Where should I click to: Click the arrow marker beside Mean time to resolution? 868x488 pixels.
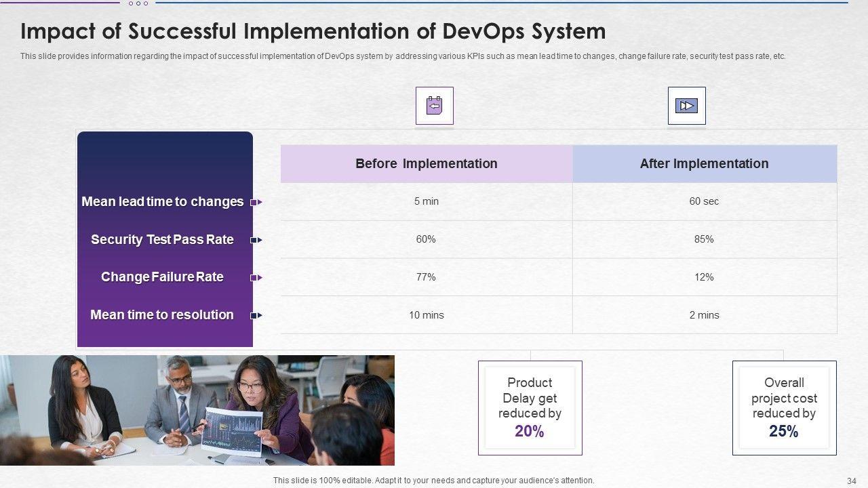256,315
